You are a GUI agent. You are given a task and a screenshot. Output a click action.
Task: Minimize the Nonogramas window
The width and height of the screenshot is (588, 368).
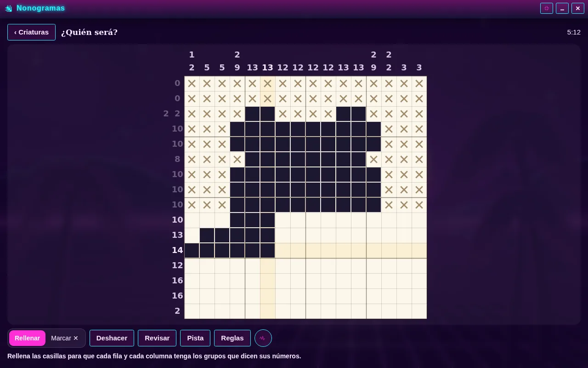[562, 8]
